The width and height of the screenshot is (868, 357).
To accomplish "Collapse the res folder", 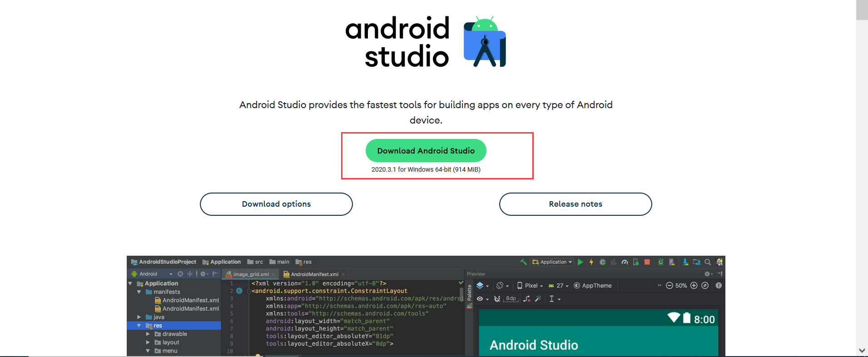I will pyautogui.click(x=139, y=326).
